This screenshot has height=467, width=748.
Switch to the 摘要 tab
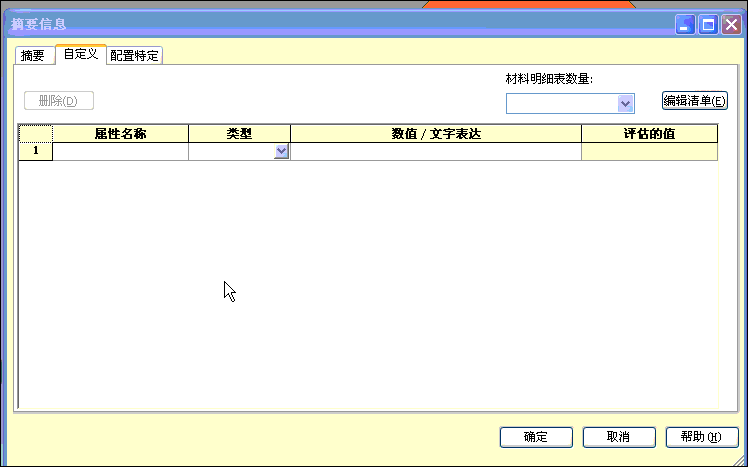[35, 55]
